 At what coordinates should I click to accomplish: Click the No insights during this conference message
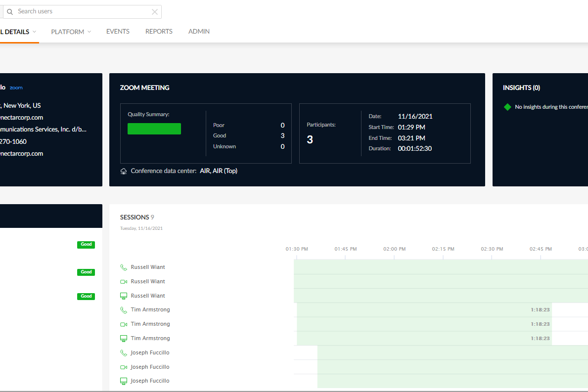point(551,107)
